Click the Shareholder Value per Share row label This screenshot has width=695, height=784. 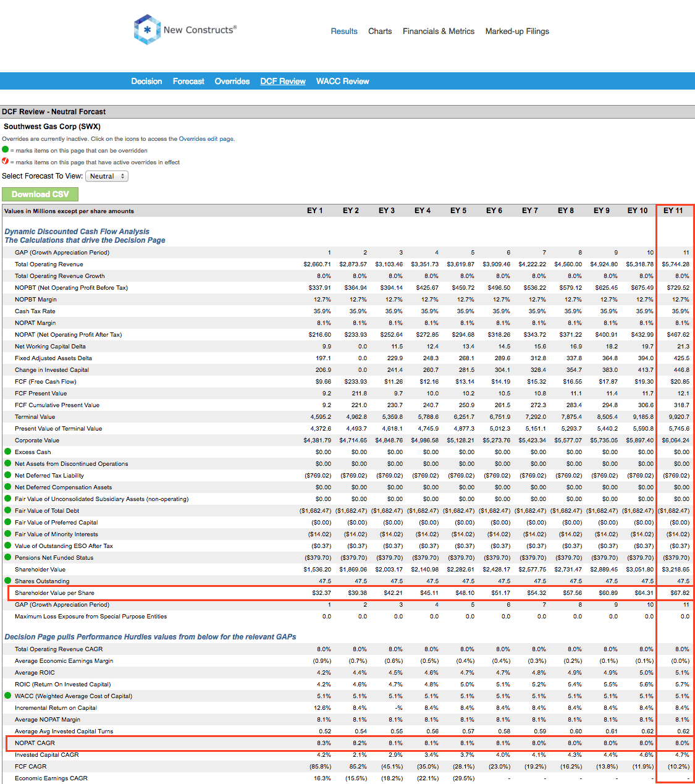click(54, 592)
